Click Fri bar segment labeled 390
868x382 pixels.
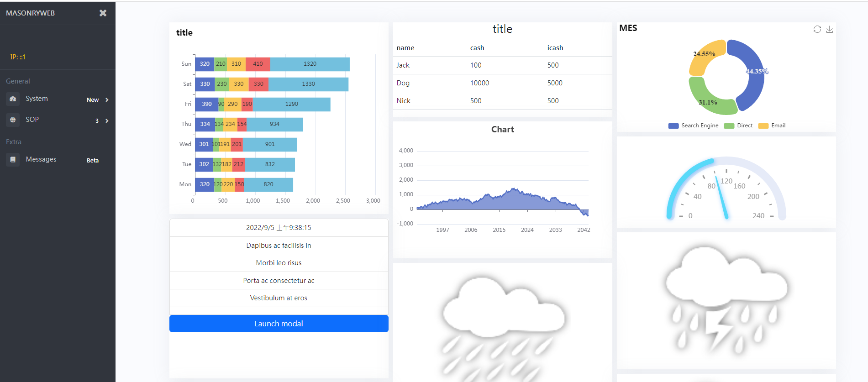coord(206,105)
